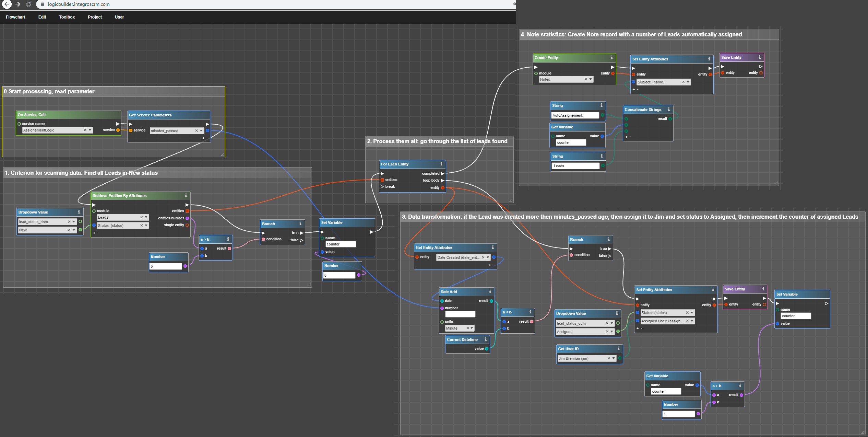Expand the AssignementLogic service name dropdown
The width and height of the screenshot is (868, 437).
[90, 130]
